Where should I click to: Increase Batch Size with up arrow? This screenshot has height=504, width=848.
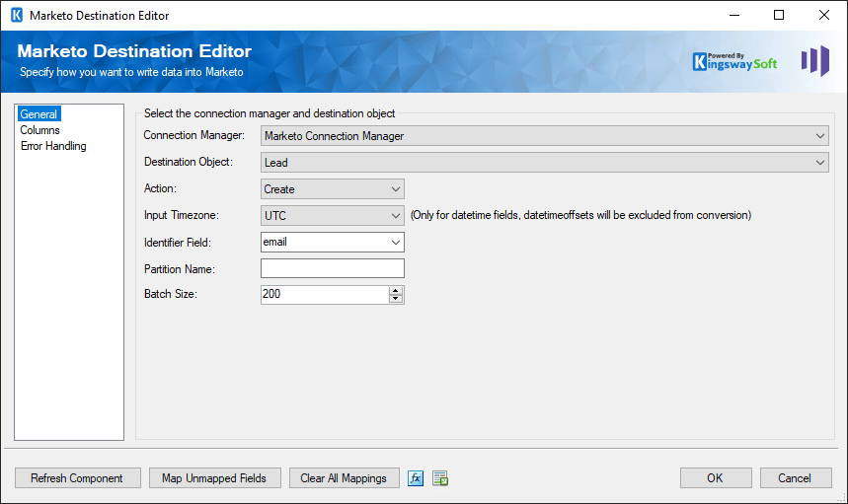[x=395, y=291]
